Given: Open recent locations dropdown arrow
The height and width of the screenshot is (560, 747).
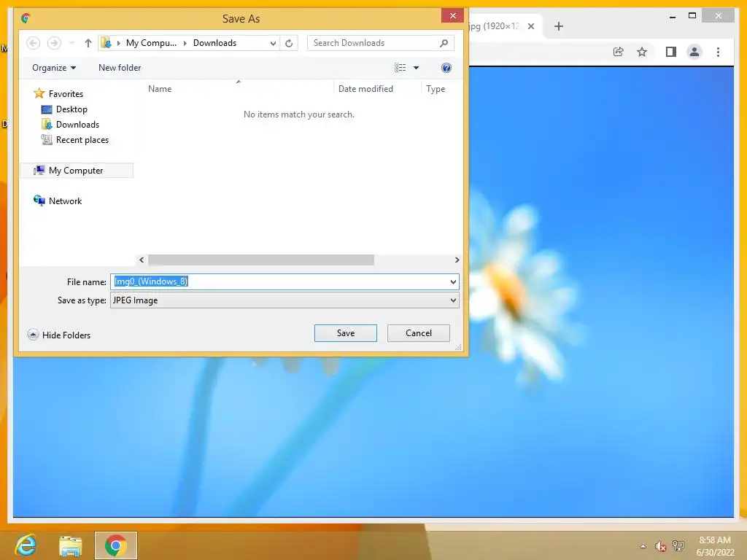Looking at the screenshot, I should point(71,43).
